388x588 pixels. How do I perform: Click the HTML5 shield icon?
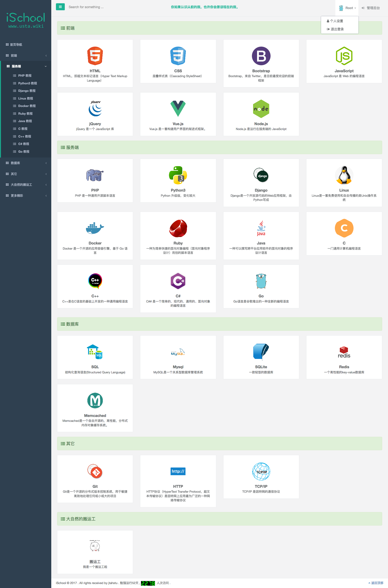95,56
